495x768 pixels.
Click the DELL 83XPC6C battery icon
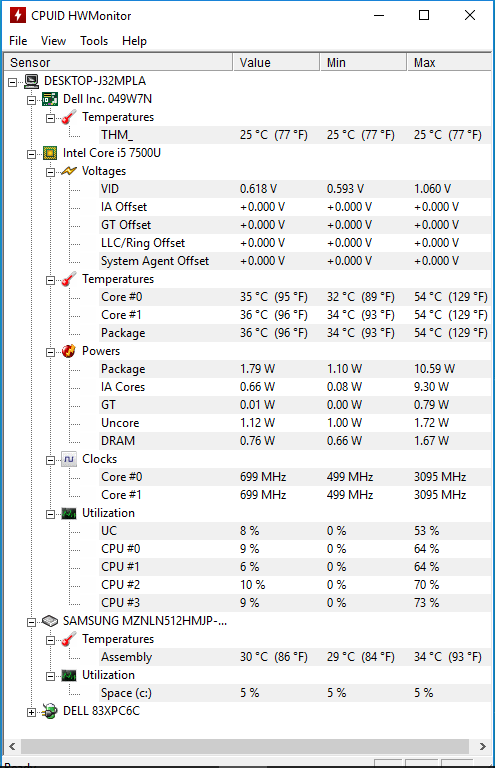pyautogui.click(x=50, y=711)
